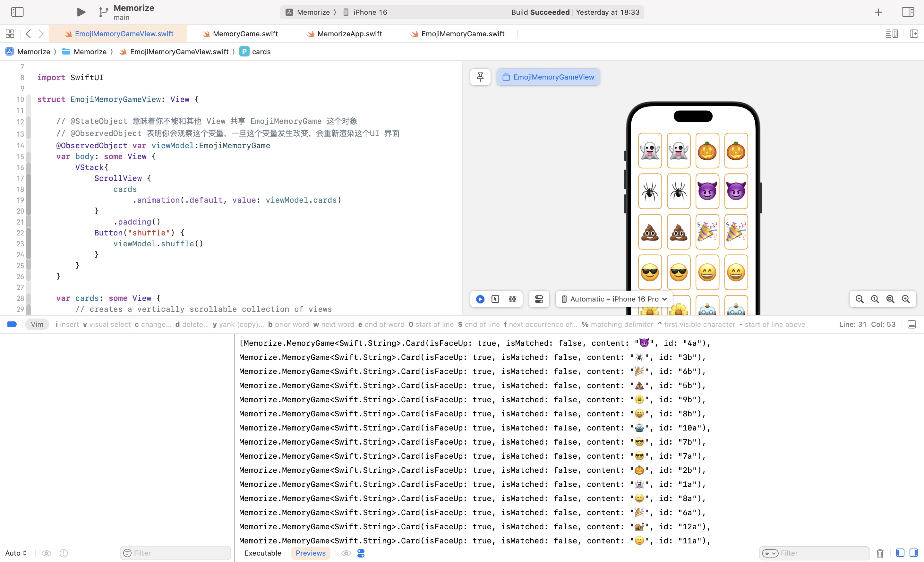The width and height of the screenshot is (924, 562).
Task: Zoom the preview to 100%
Action: click(875, 299)
